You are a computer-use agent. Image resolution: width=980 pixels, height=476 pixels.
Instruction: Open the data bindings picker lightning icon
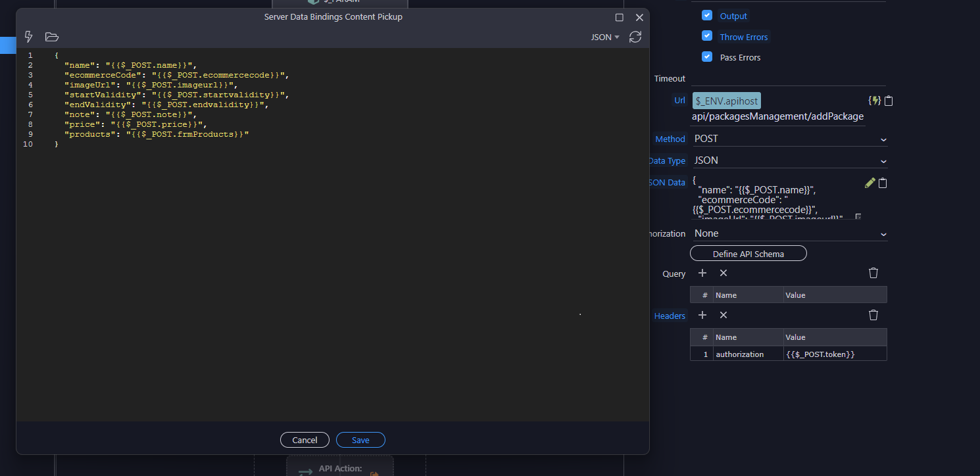28,37
